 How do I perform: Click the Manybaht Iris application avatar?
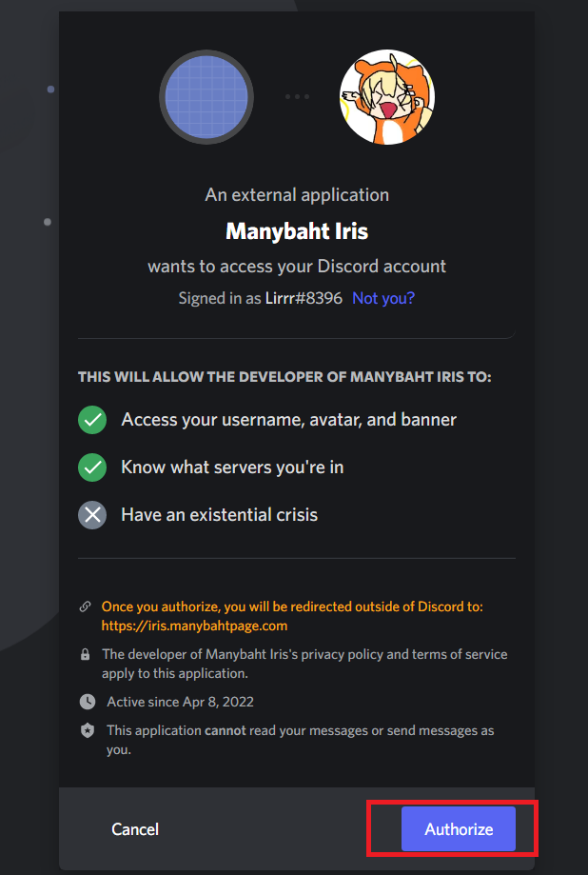[x=206, y=97]
